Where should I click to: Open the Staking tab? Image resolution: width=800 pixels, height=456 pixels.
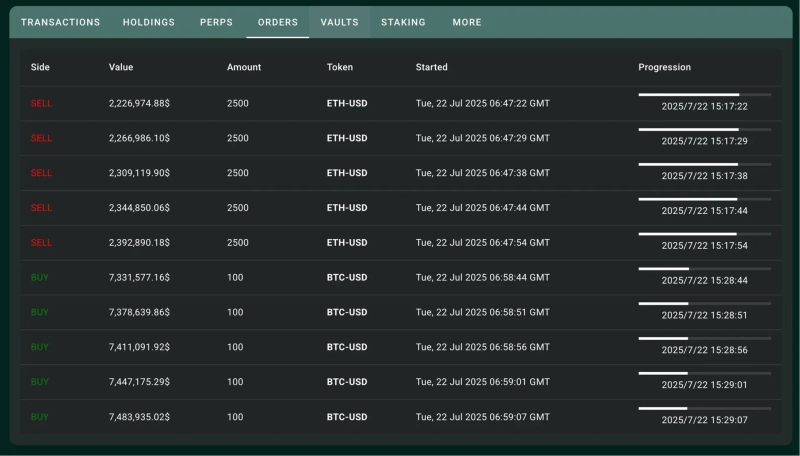(403, 22)
